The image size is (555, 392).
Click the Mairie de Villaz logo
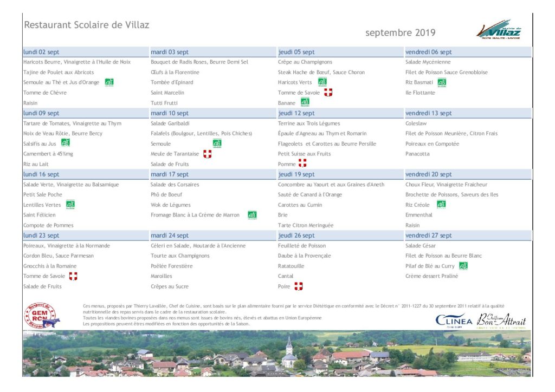pyautogui.click(x=499, y=29)
